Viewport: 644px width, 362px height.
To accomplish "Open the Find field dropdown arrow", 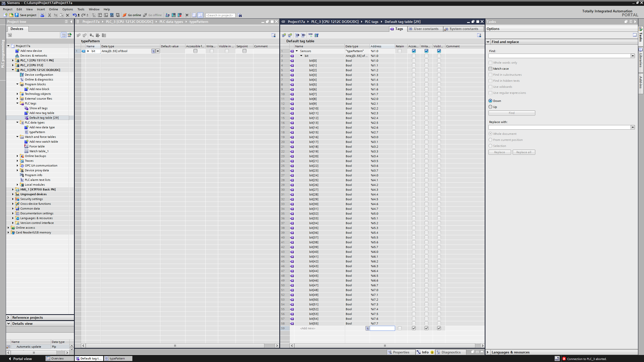I will point(633,56).
